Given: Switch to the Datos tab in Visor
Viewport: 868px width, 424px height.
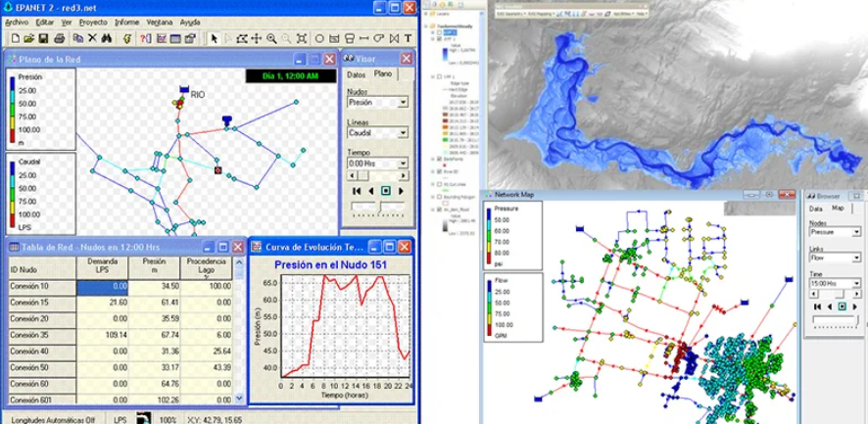Looking at the screenshot, I should click(357, 73).
